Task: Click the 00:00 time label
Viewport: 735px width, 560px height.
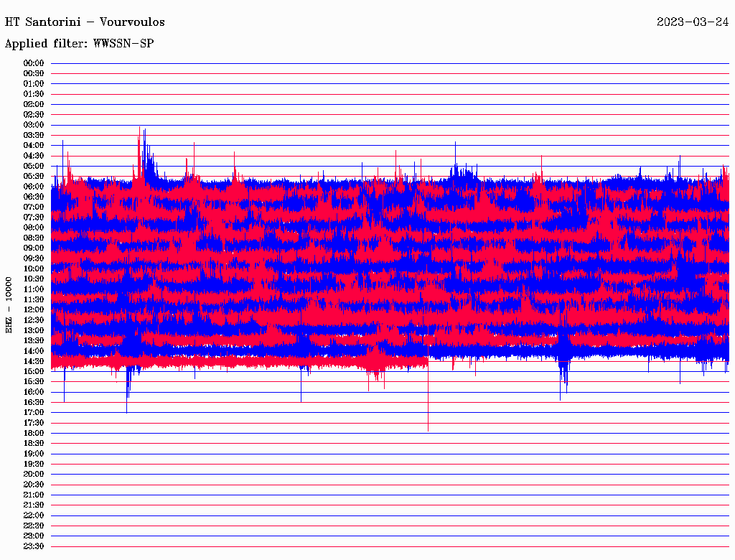Action: tap(34, 63)
